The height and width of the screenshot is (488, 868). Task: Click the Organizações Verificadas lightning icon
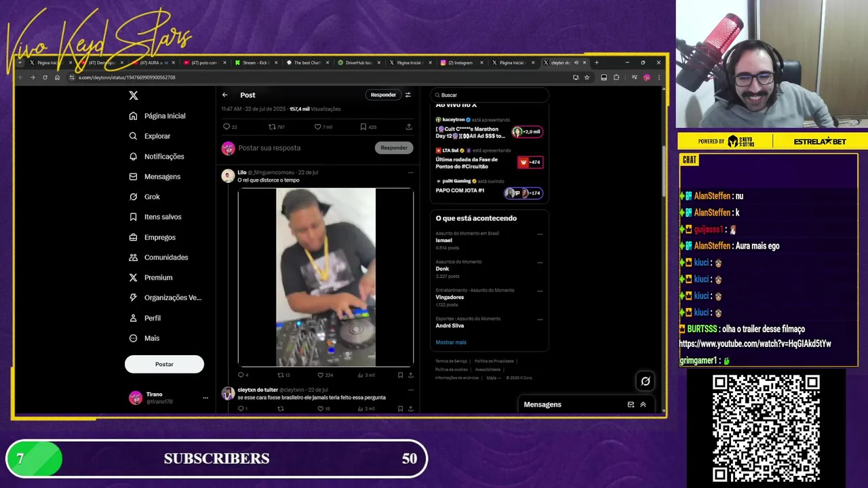tap(134, 298)
